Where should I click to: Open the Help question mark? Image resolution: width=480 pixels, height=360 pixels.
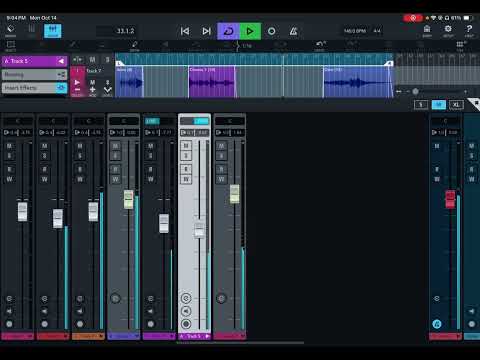click(469, 30)
